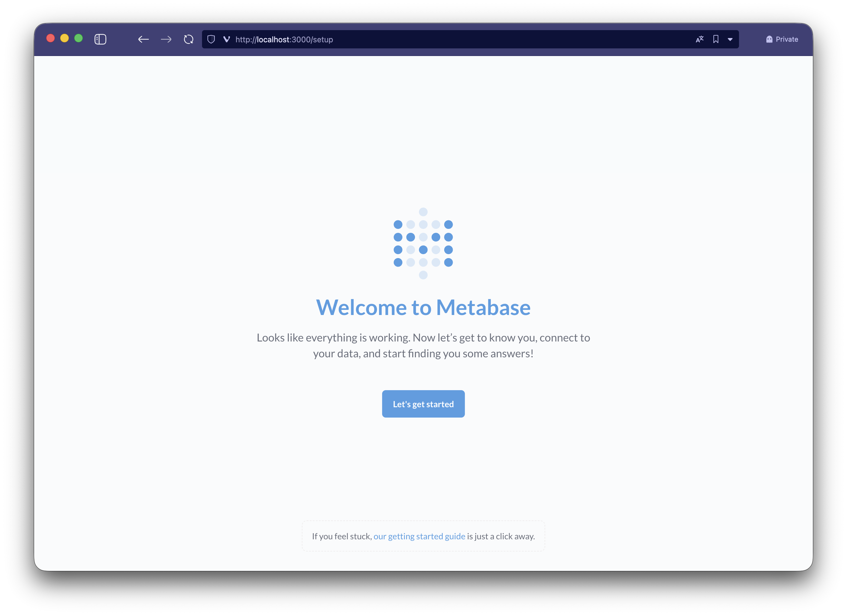This screenshot has width=847, height=616.
Task: Bookmark this page with the bookmark icon
Action: click(716, 39)
